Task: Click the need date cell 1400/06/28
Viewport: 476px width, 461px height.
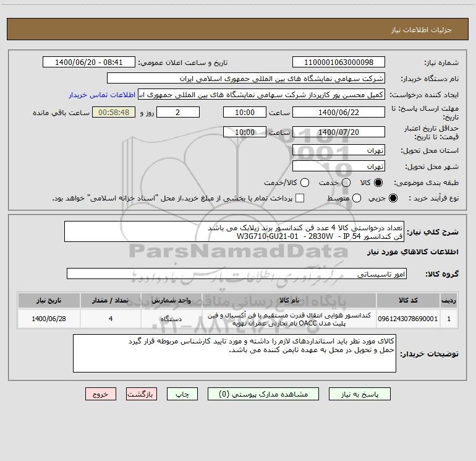Action: click(49, 319)
